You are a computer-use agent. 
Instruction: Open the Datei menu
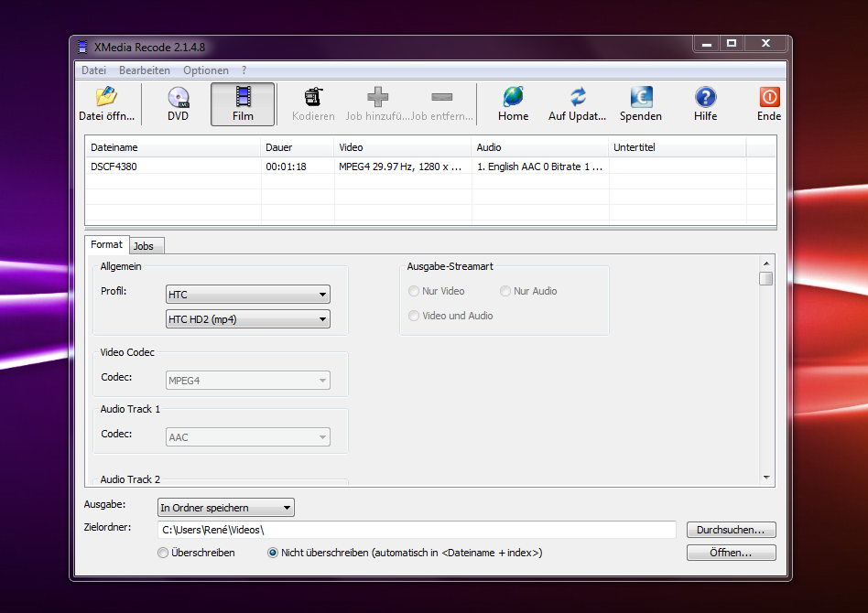93,70
